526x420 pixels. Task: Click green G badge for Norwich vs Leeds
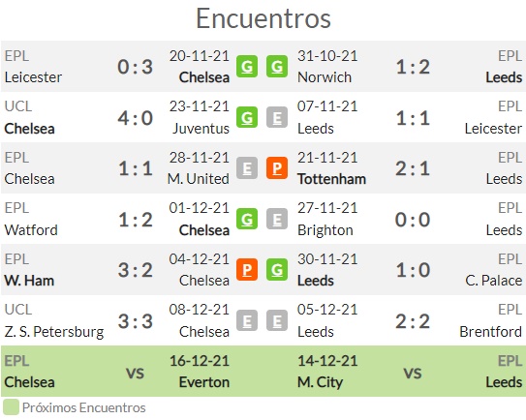[277, 67]
